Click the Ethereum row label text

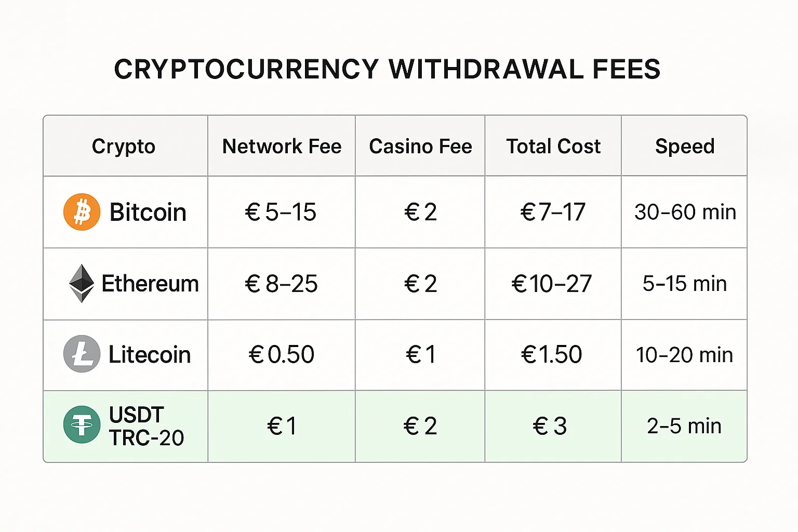pyautogui.click(x=150, y=284)
